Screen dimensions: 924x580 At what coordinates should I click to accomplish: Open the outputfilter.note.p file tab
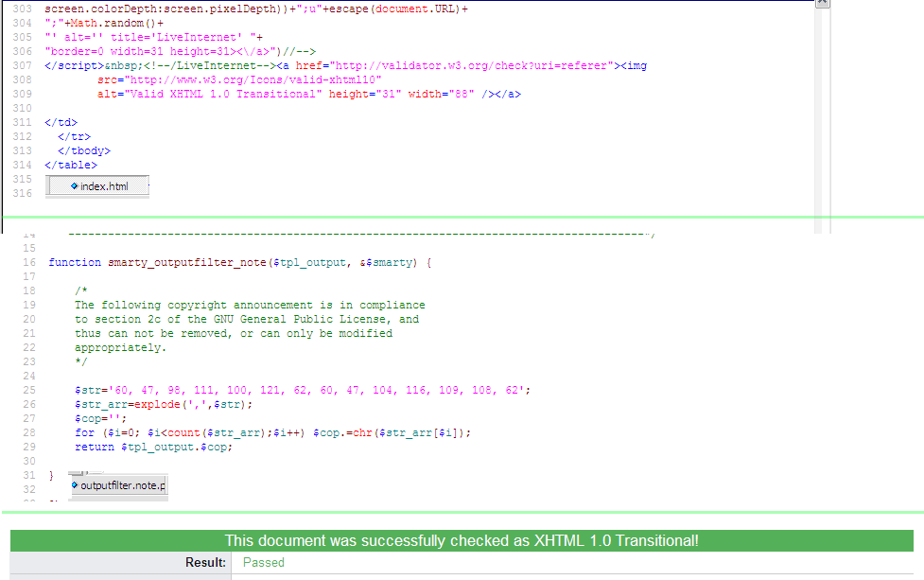point(118,485)
